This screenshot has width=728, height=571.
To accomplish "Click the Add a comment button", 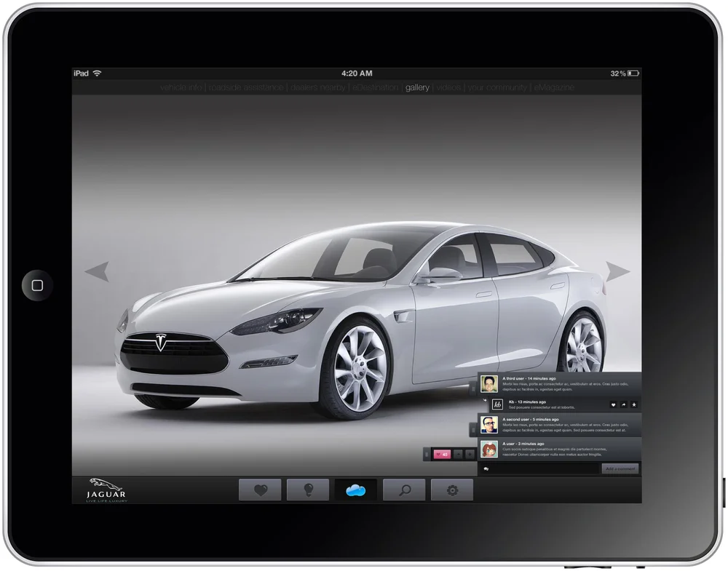I will [620, 468].
